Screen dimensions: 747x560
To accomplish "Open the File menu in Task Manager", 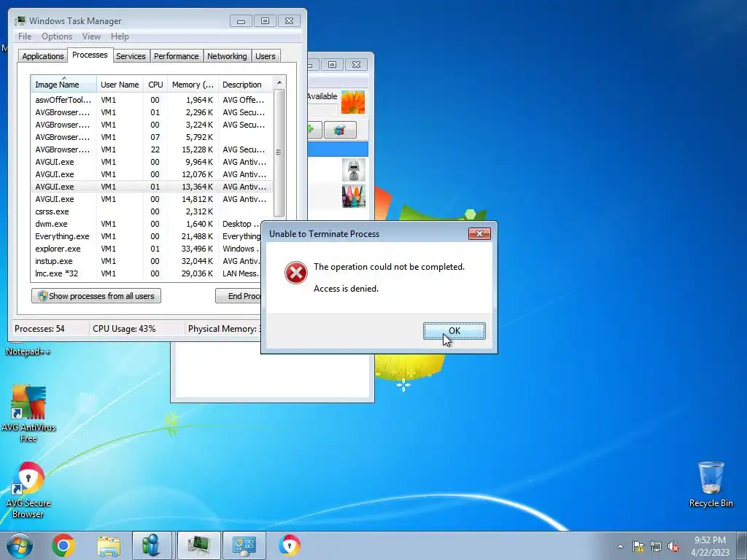I will (x=25, y=36).
